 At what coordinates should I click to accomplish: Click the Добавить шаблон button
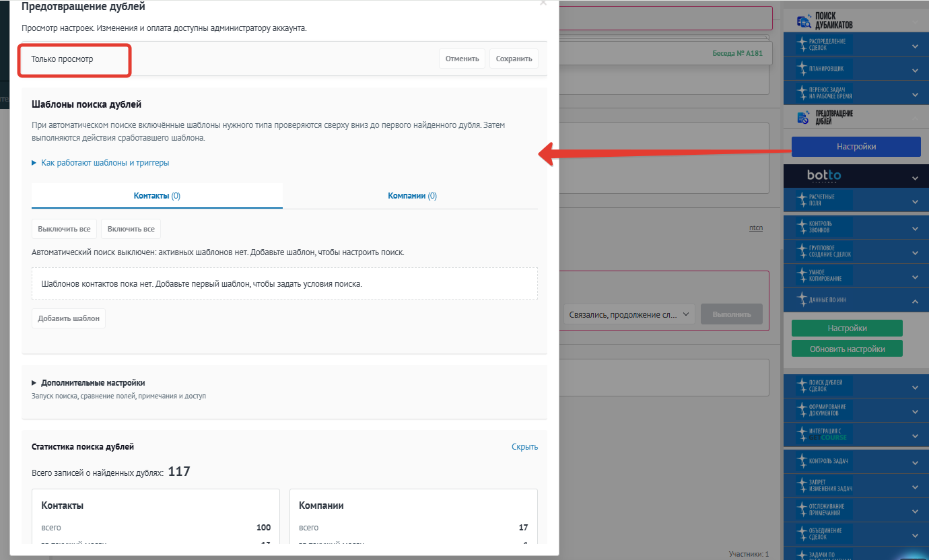(69, 318)
